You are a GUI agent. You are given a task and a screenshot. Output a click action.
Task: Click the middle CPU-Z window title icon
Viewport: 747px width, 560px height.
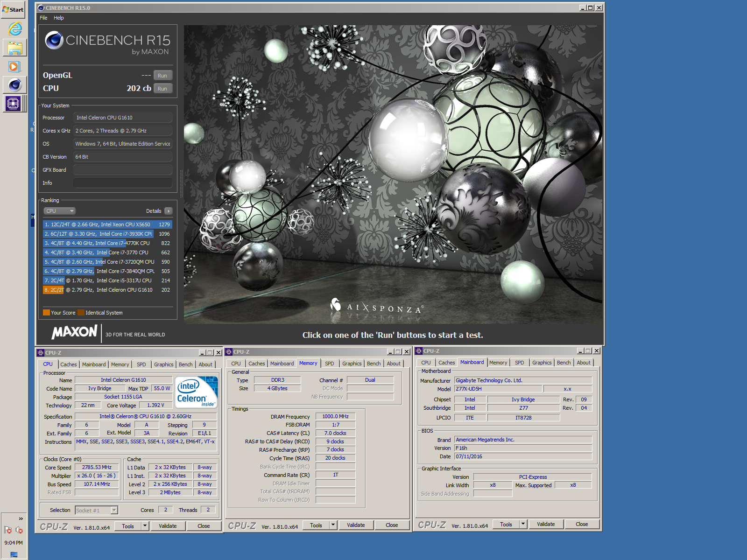point(229,352)
